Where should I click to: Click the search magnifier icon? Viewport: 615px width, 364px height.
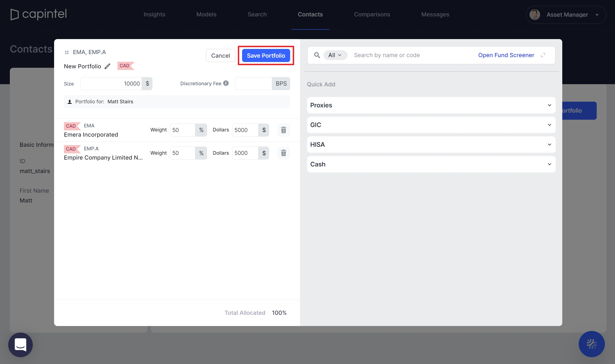tap(317, 55)
